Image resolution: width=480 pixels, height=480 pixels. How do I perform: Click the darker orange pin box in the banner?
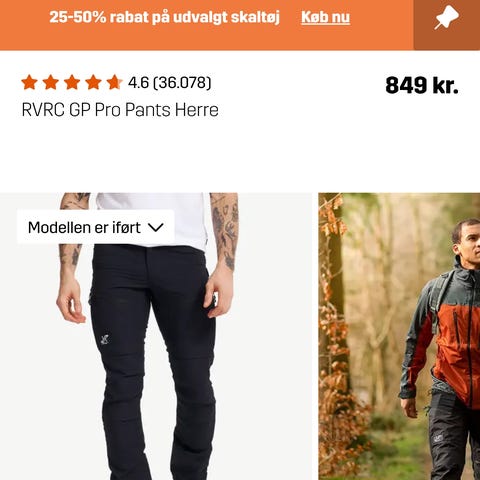(x=447, y=25)
